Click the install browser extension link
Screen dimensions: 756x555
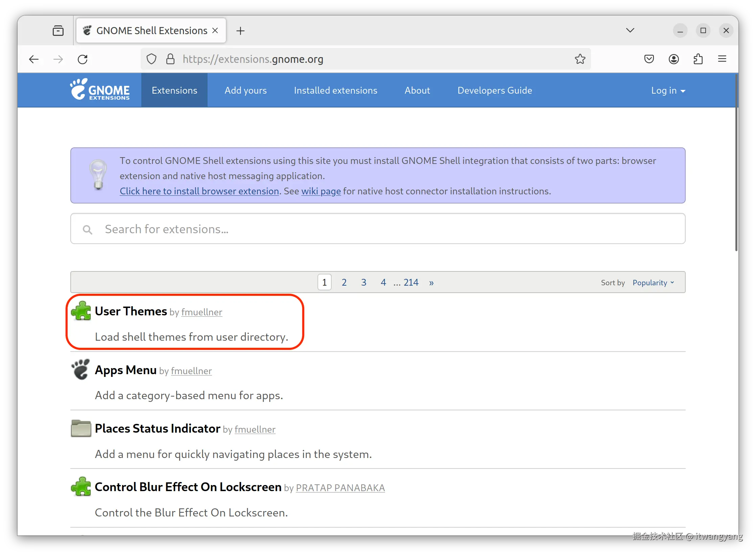pos(199,191)
